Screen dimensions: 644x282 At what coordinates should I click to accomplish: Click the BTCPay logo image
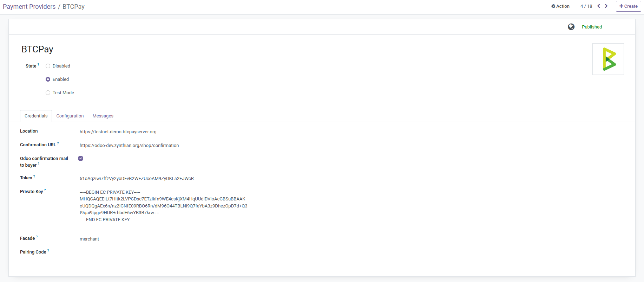[608, 59]
